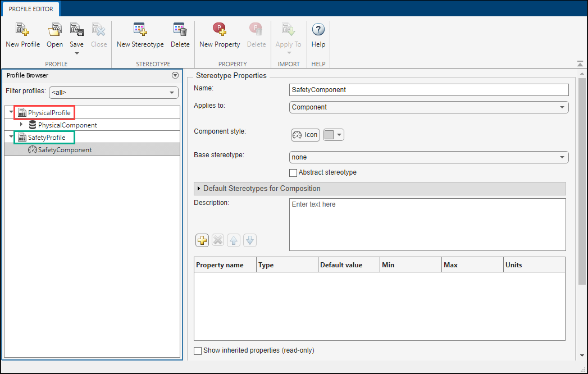
Task: Open Profile Browser panel options
Action: [175, 75]
